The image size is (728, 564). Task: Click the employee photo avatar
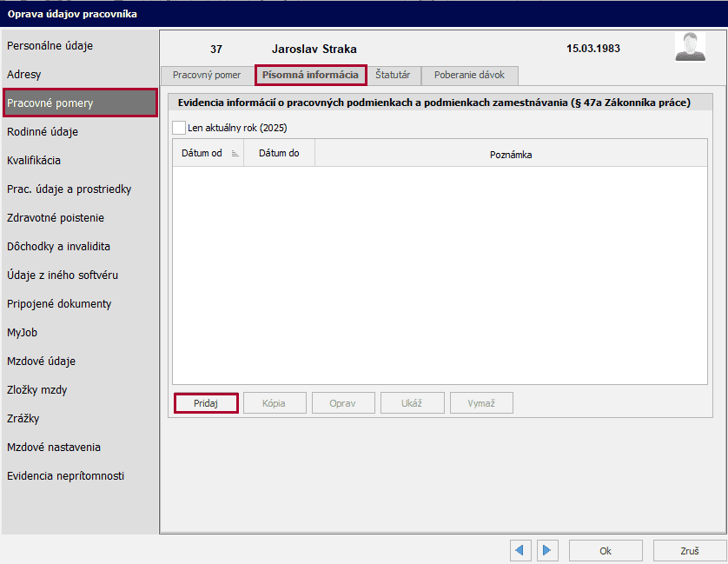(690, 48)
